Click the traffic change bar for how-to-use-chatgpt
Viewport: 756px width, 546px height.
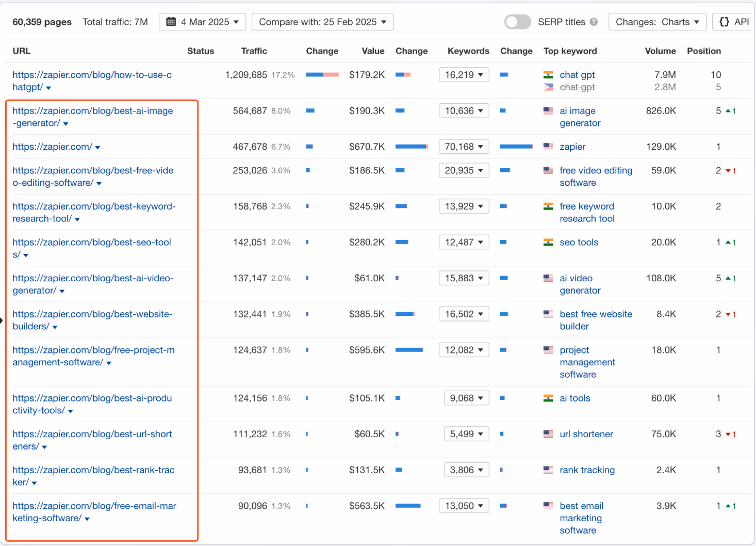click(x=322, y=75)
